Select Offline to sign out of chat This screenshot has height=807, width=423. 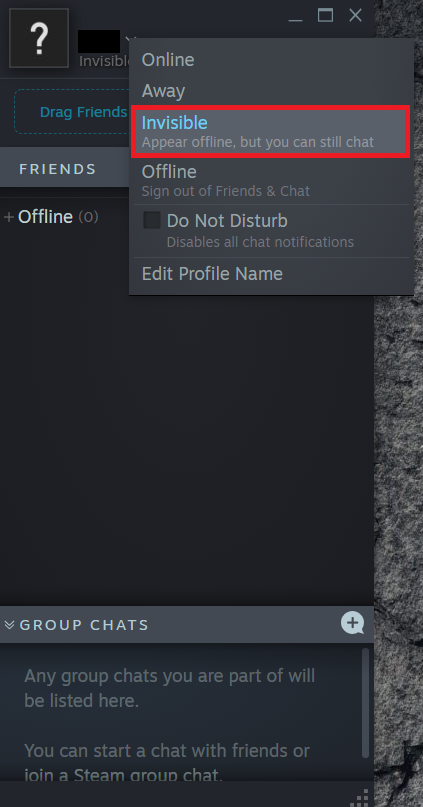coord(271,181)
